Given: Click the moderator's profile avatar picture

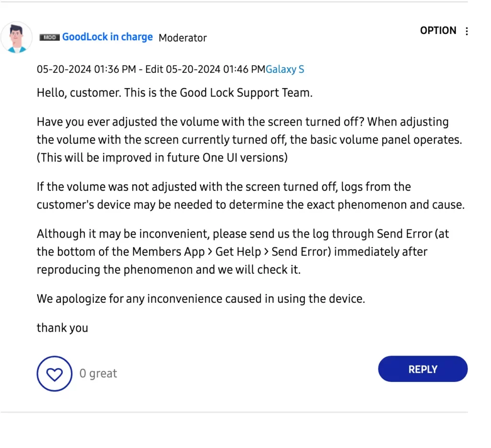Looking at the screenshot, I should [x=16, y=37].
